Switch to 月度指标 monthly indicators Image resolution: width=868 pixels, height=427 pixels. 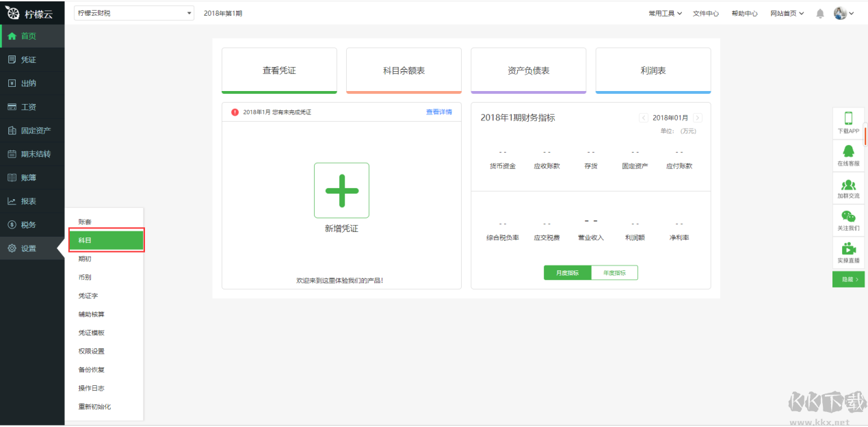click(x=567, y=273)
